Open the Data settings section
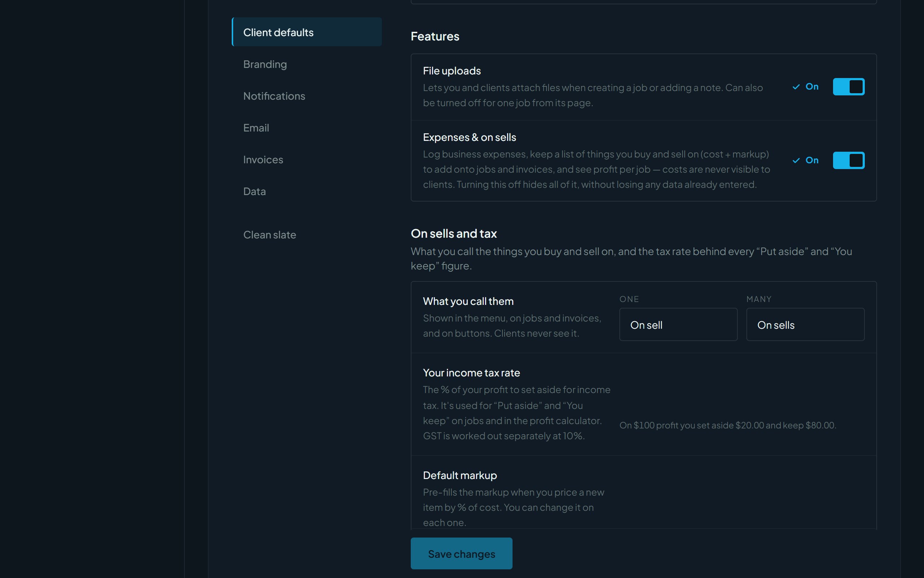The height and width of the screenshot is (578, 924). (x=306, y=191)
